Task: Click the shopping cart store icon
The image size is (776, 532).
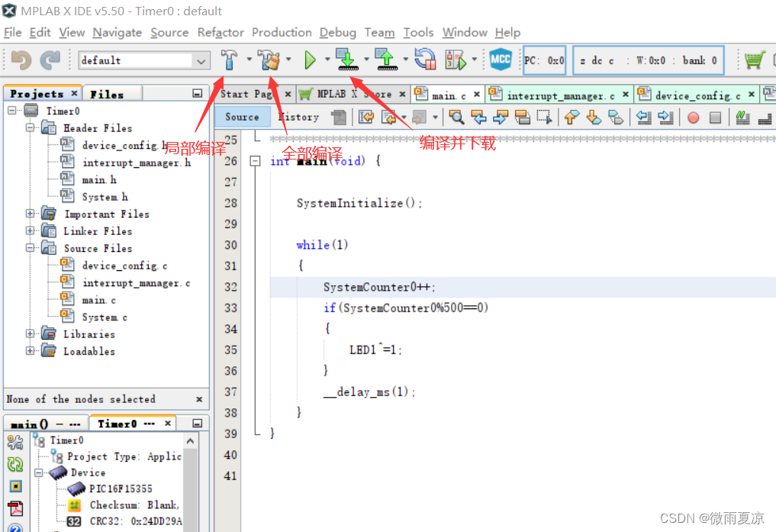Action: (754, 60)
